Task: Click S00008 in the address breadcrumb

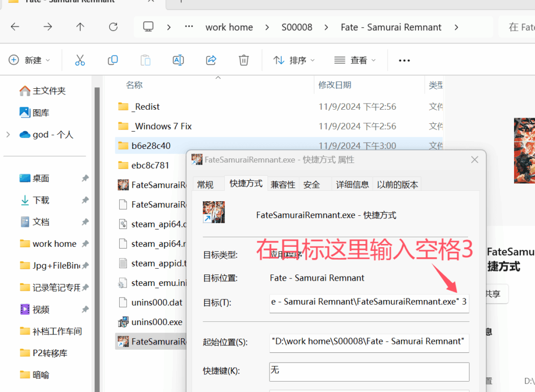Action: click(x=297, y=27)
